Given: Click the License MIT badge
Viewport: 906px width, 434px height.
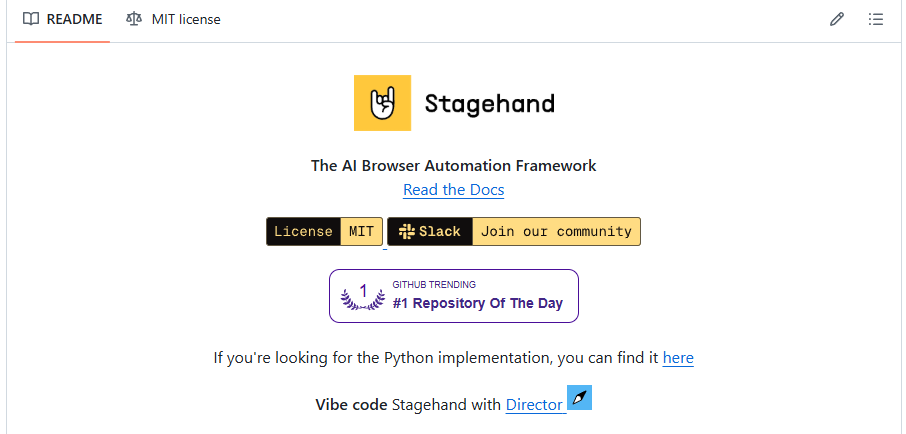Looking at the screenshot, I should click(325, 232).
